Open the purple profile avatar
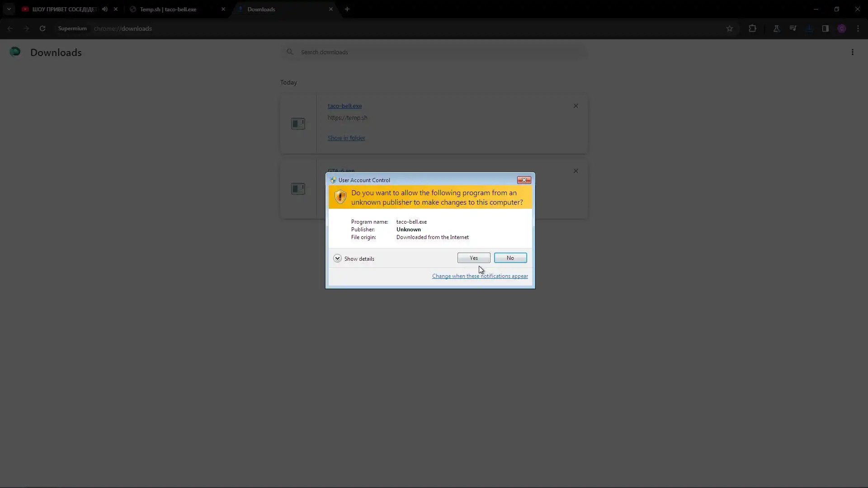The height and width of the screenshot is (488, 868). click(841, 28)
